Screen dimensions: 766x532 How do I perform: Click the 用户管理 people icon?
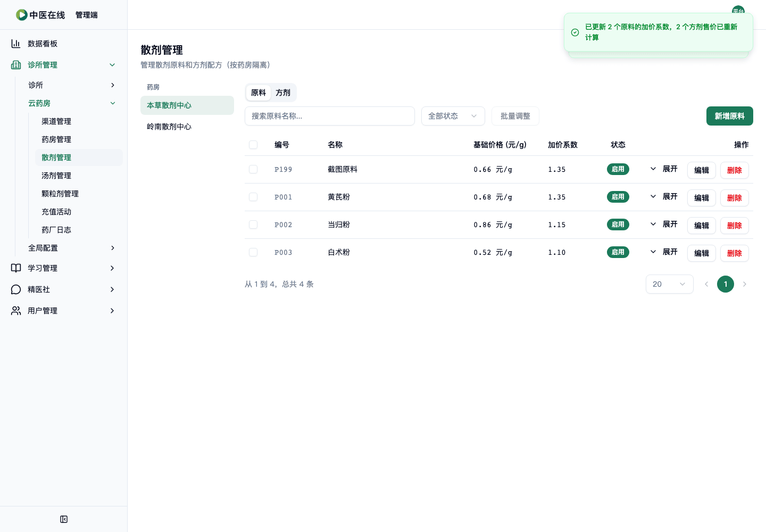(16, 311)
